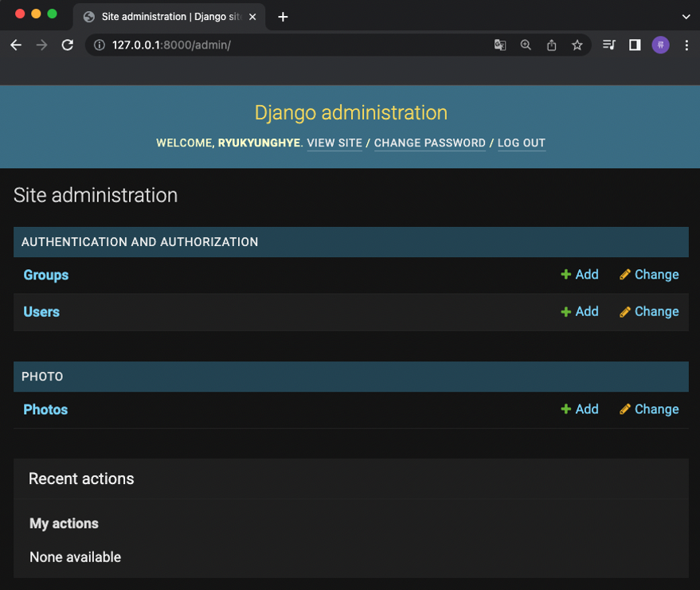Open the Users model link
The height and width of the screenshot is (590, 700).
pos(41,312)
